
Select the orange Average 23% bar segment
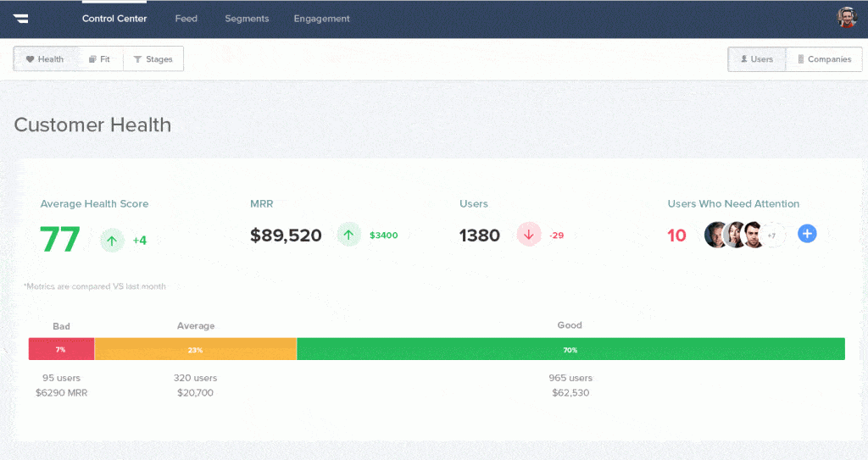195,349
